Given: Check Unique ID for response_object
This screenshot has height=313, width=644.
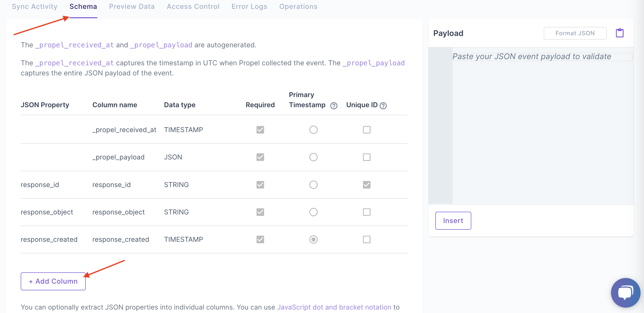Looking at the screenshot, I should pos(367,212).
